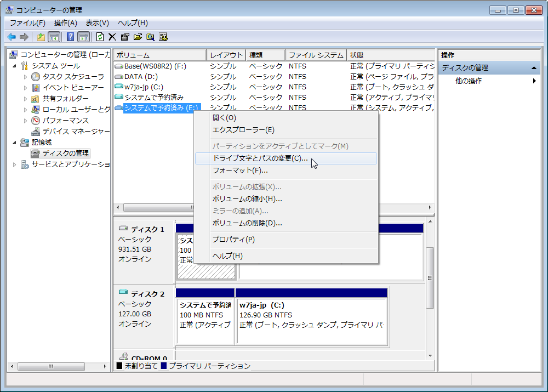Choose 開く(O) from the context menu
Viewport: 548px width, 392px height.
(x=286, y=118)
